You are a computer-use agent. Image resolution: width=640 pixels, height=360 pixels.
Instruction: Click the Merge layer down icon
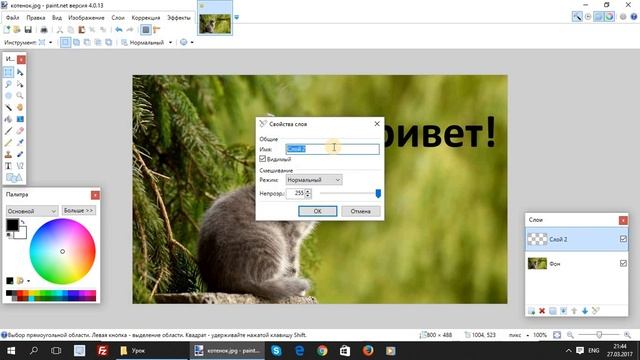563,311
